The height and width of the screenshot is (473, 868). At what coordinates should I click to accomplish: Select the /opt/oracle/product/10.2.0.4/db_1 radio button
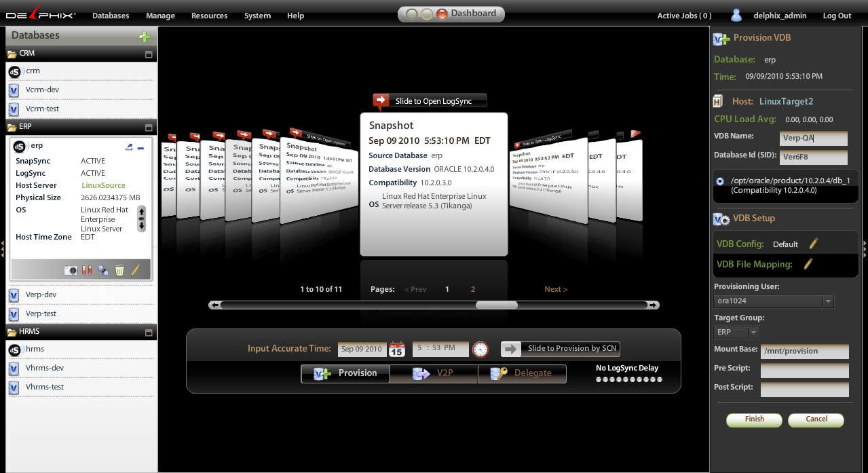coord(720,181)
